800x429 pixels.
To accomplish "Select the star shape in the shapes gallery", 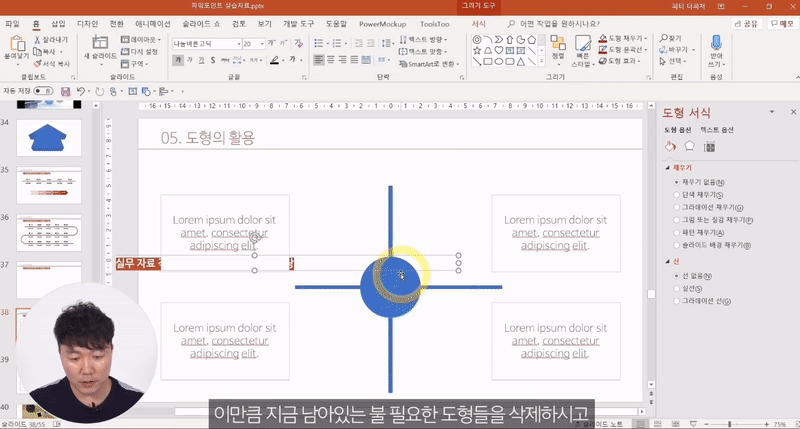I will pos(477,51).
